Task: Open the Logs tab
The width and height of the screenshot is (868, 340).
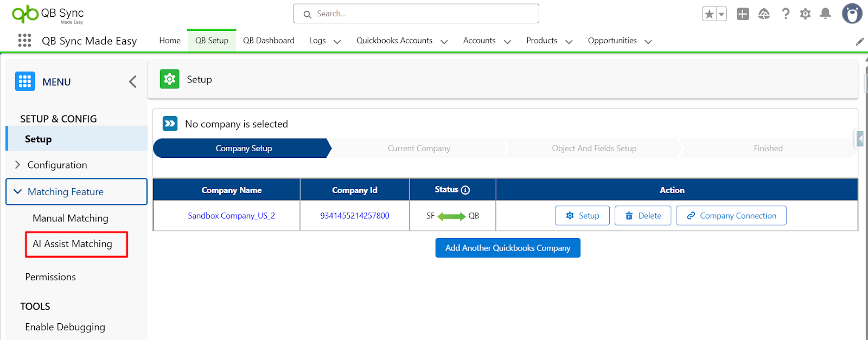Action: point(317,41)
